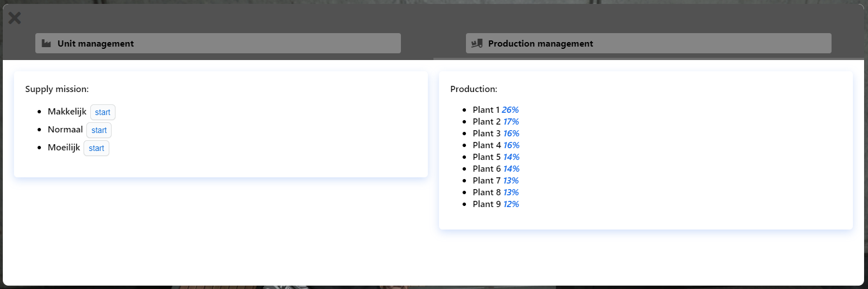The height and width of the screenshot is (289, 868).
Task: Open Plant 1 production at 26%
Action: pos(510,109)
